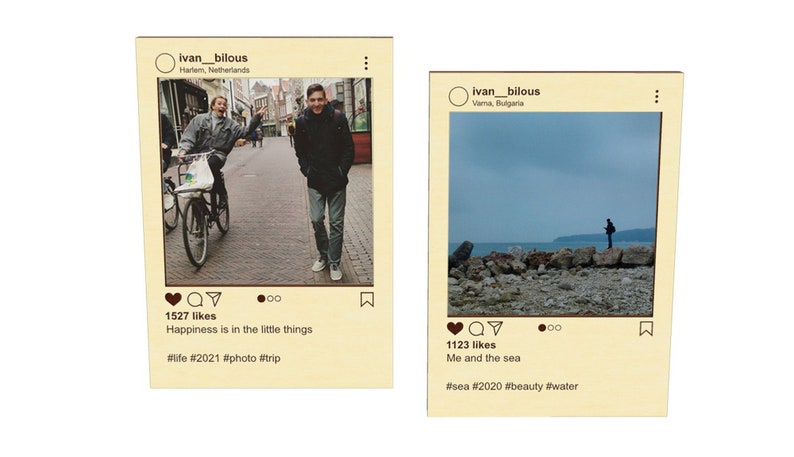Click the seaside photo with fisherman

pos(554,214)
